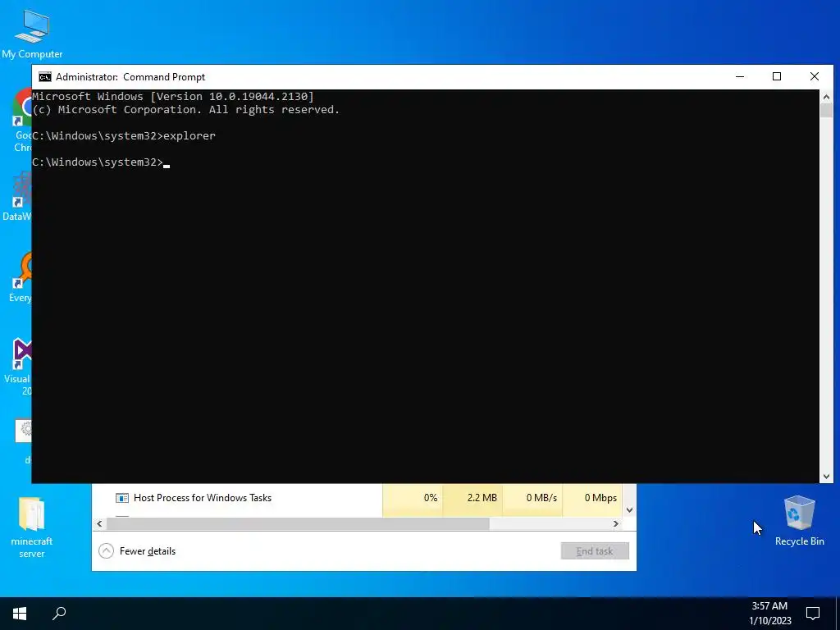Click the Show desktop sliver on taskbar
Viewport: 840px width, 630px height.
838,614
